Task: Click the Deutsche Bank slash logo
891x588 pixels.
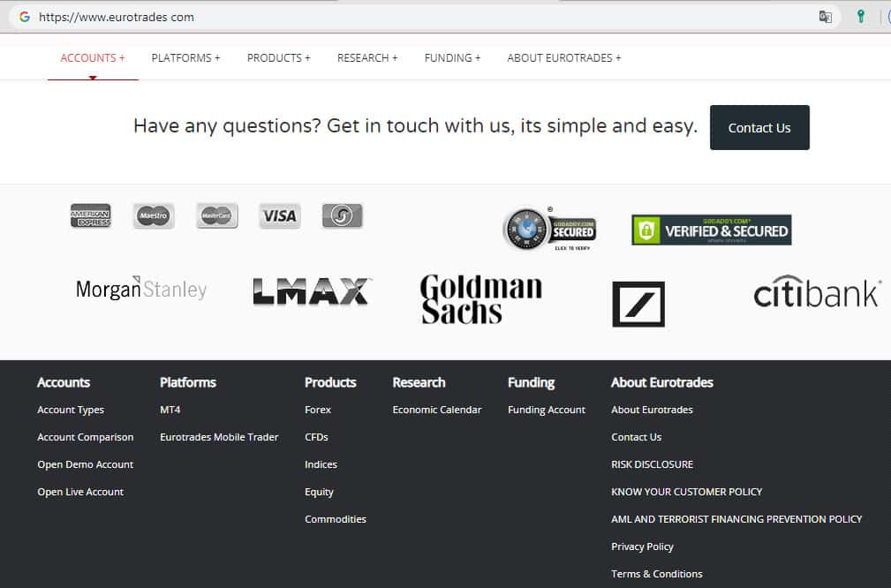Action: 638,304
